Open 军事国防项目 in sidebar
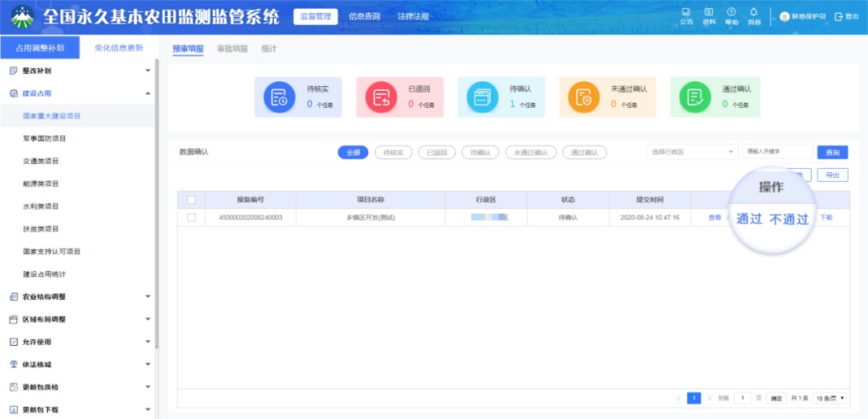The height and width of the screenshot is (419, 868). click(x=45, y=138)
